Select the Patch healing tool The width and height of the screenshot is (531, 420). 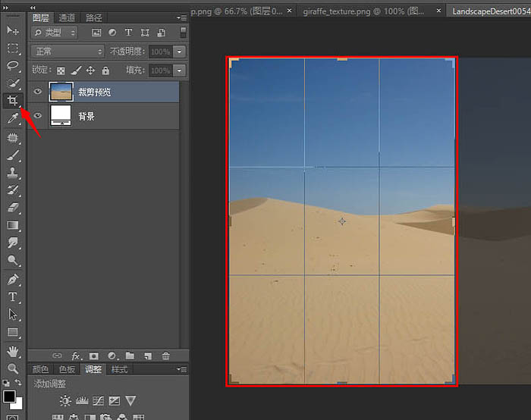click(x=13, y=137)
